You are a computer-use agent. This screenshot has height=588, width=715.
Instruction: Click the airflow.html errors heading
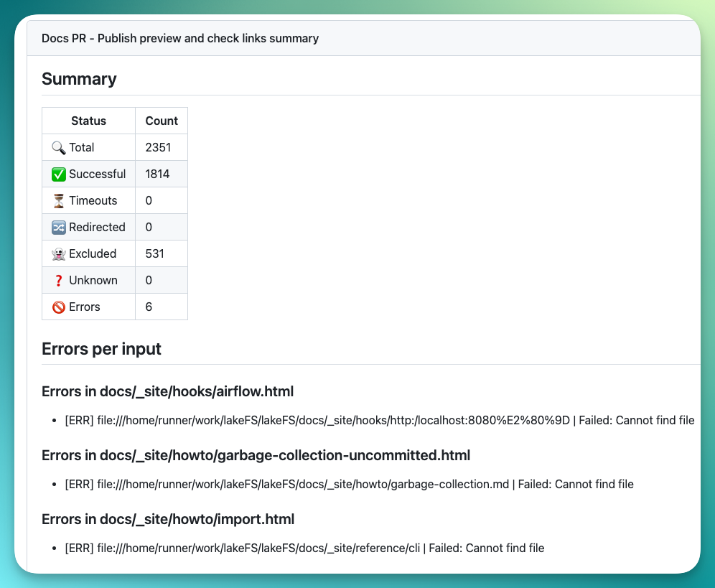[x=167, y=391]
